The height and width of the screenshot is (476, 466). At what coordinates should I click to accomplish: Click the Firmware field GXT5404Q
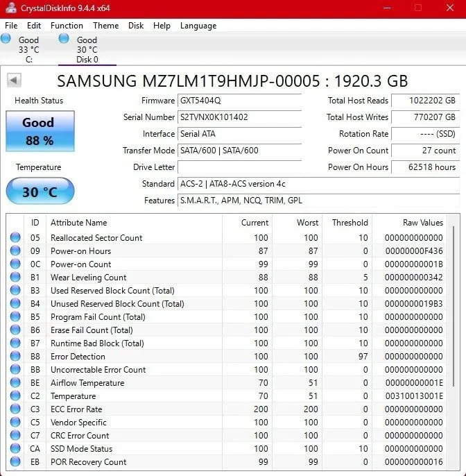239,101
